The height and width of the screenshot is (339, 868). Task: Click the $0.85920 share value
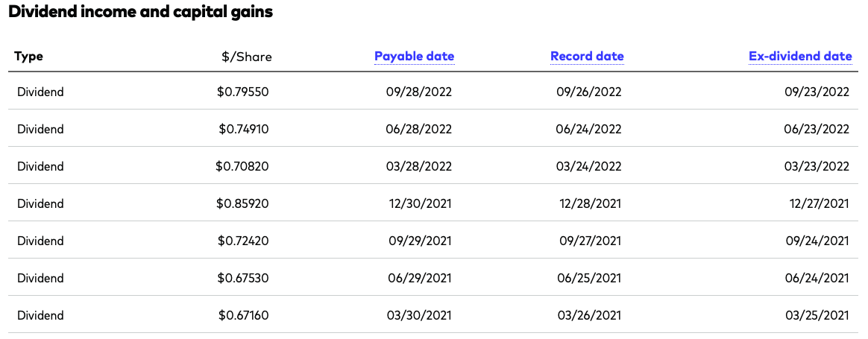coord(242,203)
